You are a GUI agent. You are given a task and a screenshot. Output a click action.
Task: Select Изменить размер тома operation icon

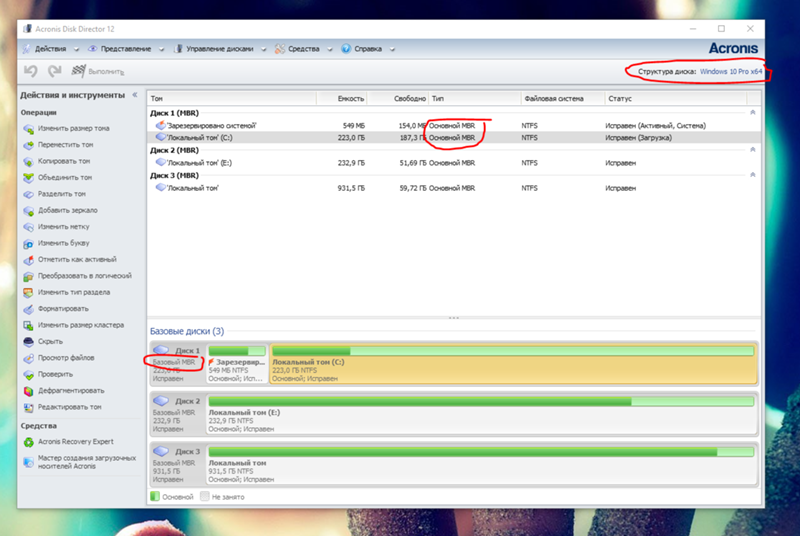[29, 129]
